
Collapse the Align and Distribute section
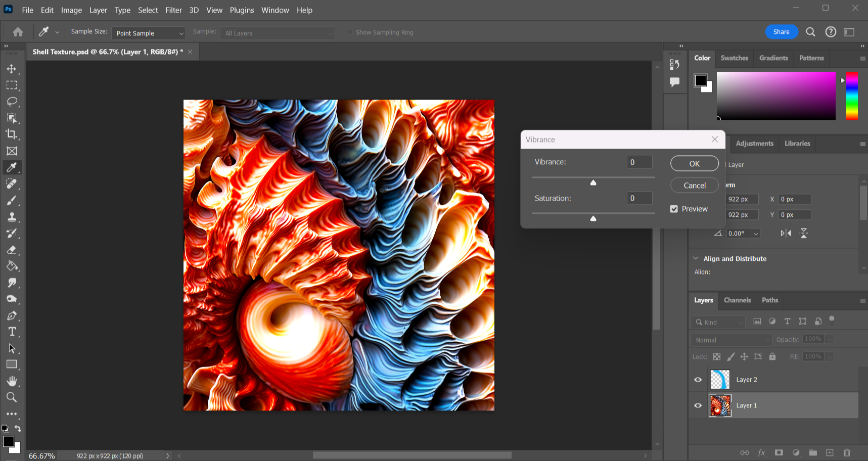696,258
